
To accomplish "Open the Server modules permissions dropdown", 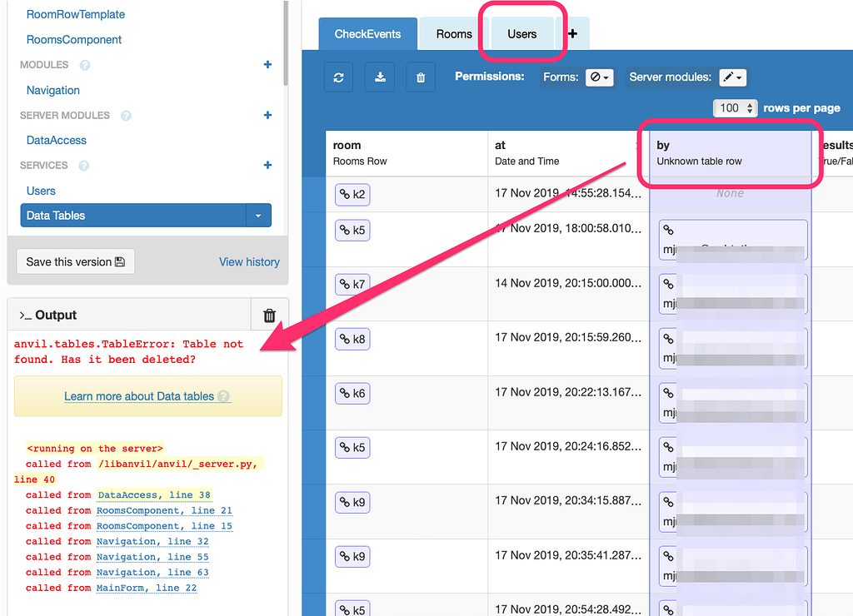I will tap(732, 77).
